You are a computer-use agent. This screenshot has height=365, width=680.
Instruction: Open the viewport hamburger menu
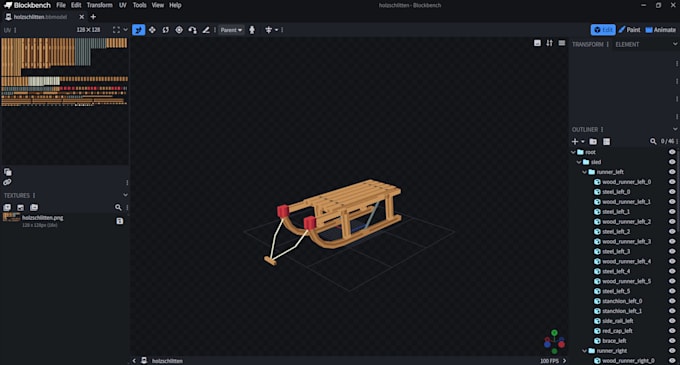pos(562,43)
